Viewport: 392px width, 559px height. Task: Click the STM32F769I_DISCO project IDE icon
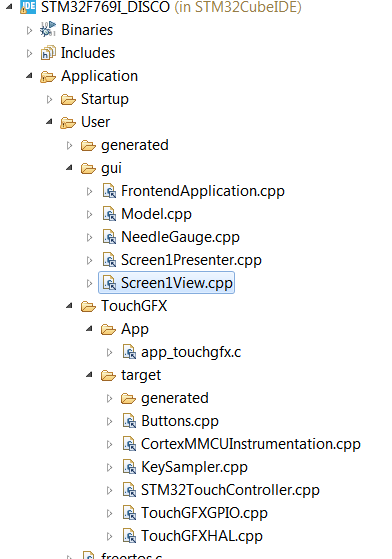coord(27,7)
